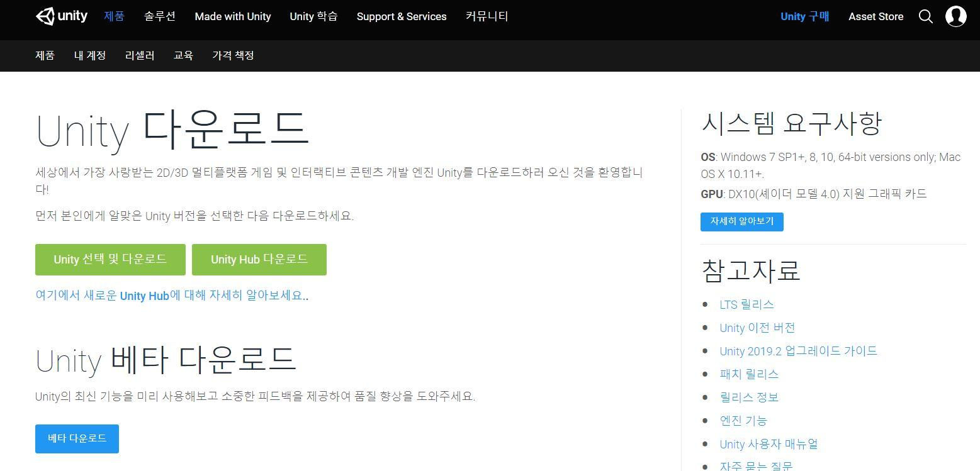Click the 자세히 알아보기 button
The width and height of the screenshot is (980, 471).
742,221
